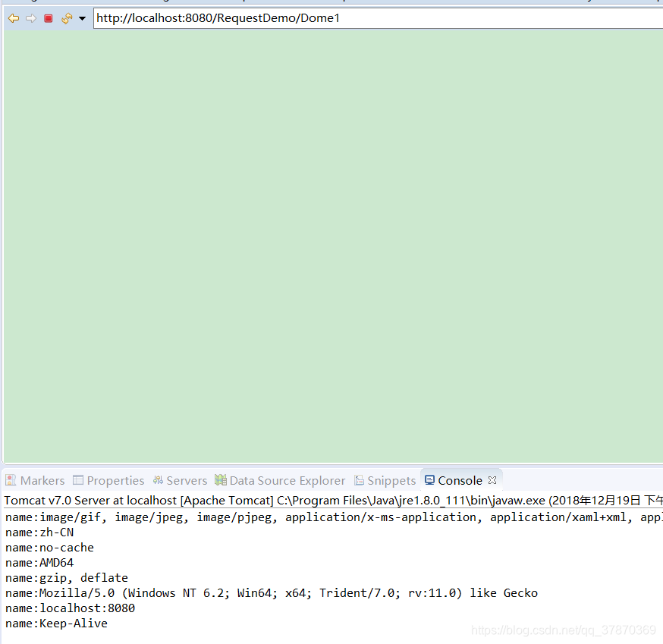Click the Servers tab icon

[158, 480]
